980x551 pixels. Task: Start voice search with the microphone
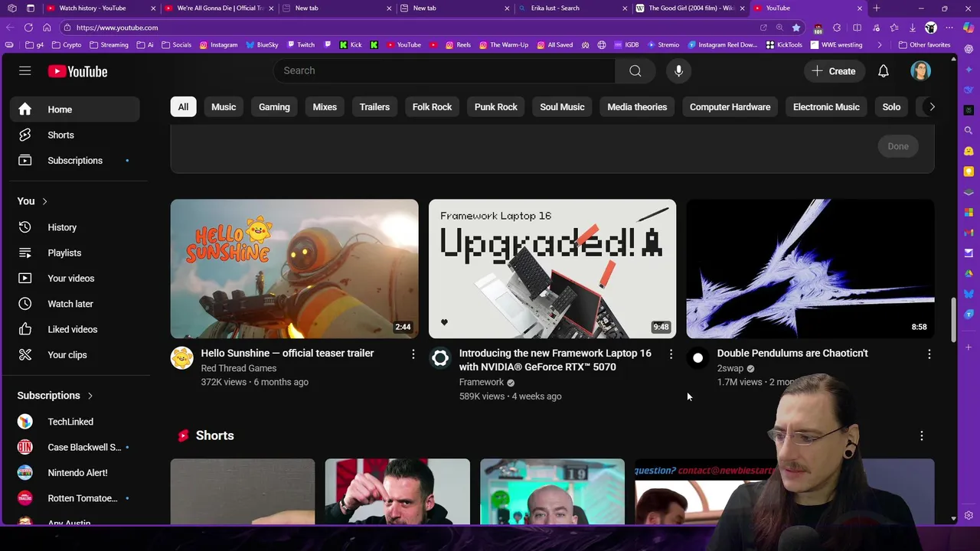(x=678, y=70)
